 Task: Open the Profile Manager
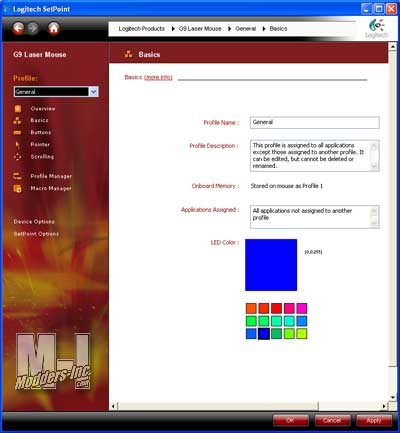[x=51, y=176]
